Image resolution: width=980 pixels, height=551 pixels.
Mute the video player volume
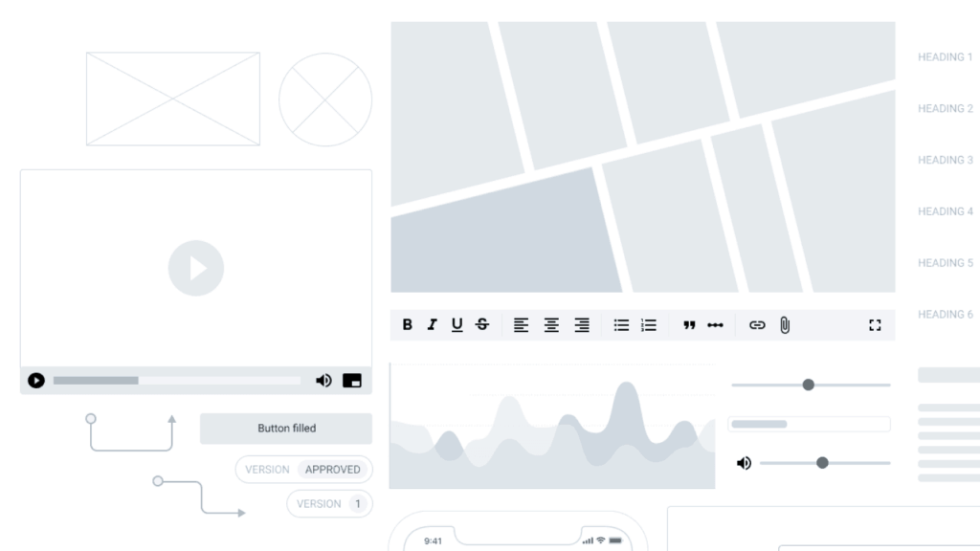point(323,381)
